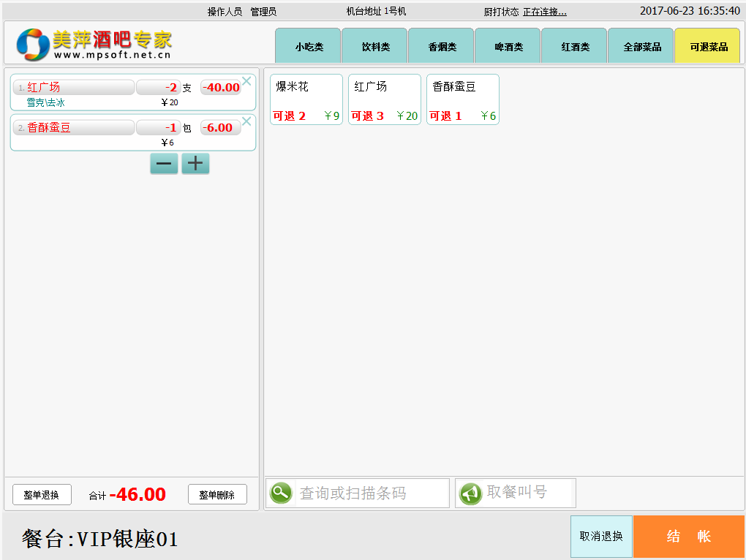Show the 红酒类 category
Screen dimensions: 746x560
pos(575,47)
